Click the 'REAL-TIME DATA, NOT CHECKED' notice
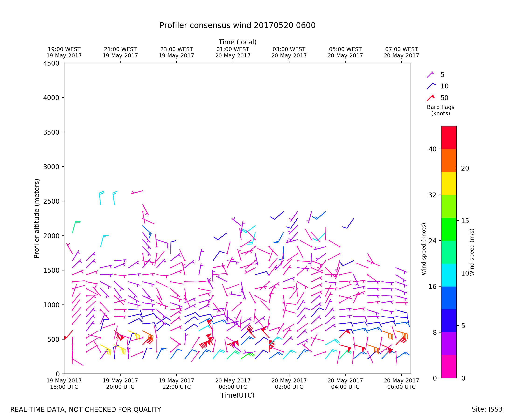513x420 pixels. 86,409
